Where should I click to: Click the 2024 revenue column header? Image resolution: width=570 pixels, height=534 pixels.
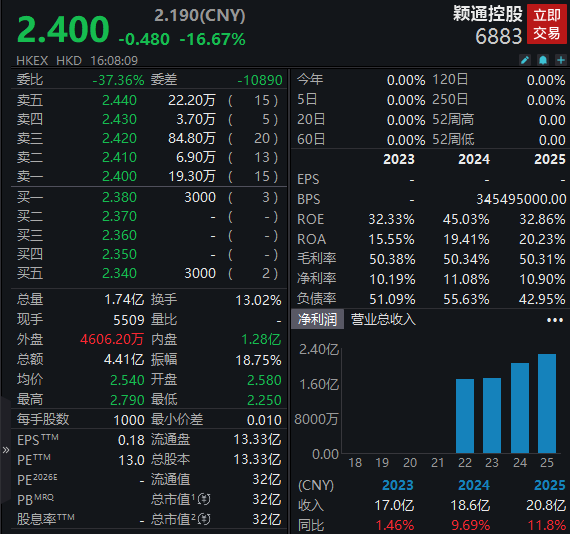coord(474,485)
